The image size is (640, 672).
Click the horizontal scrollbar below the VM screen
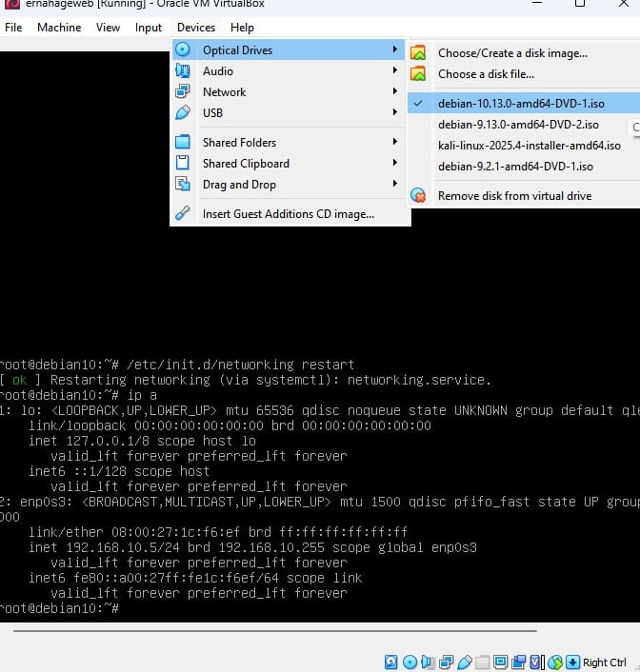274,631
